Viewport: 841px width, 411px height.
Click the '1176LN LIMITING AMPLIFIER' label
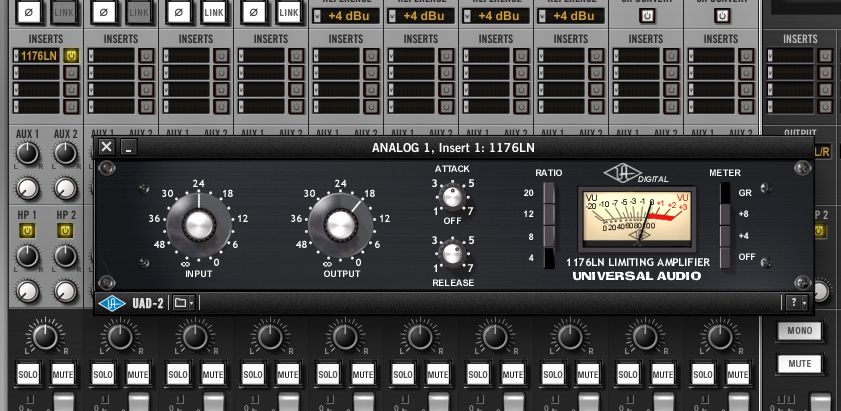(x=638, y=262)
